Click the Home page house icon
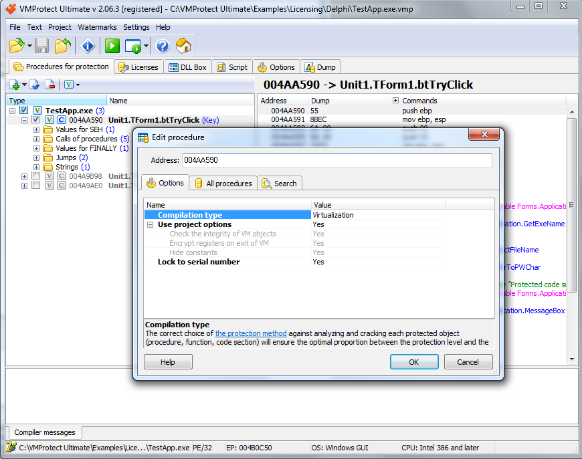582x459 pixels. 183,46
